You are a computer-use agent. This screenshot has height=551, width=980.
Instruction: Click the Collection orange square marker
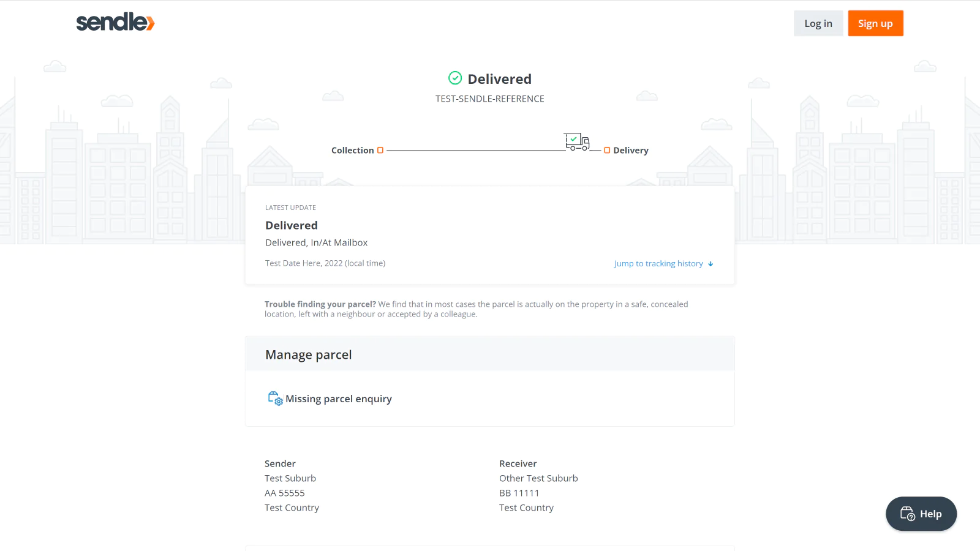[380, 150]
